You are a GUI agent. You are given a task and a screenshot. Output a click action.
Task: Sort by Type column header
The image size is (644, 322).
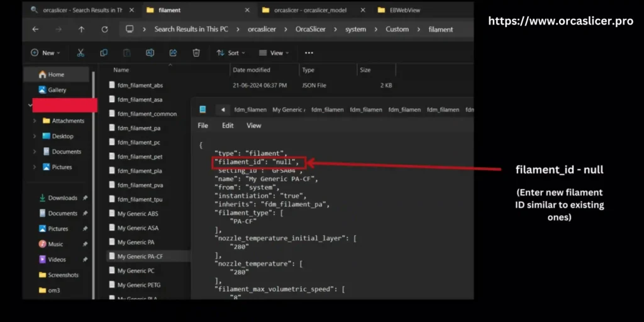point(308,70)
